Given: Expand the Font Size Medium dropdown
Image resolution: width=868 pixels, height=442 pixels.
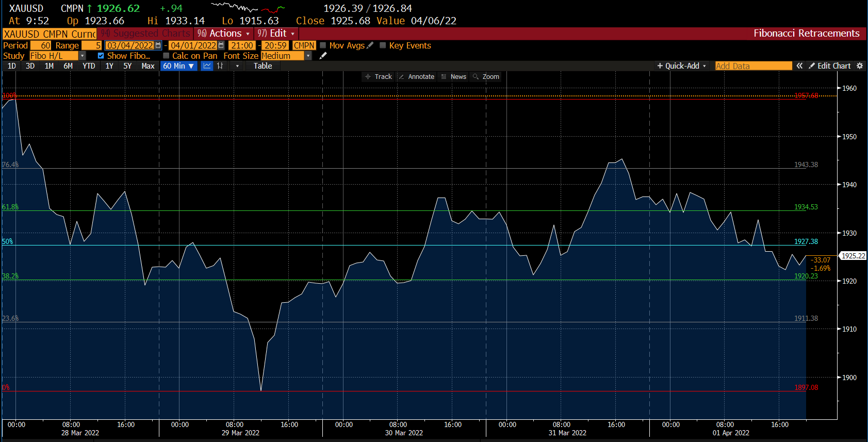Looking at the screenshot, I should 308,56.
